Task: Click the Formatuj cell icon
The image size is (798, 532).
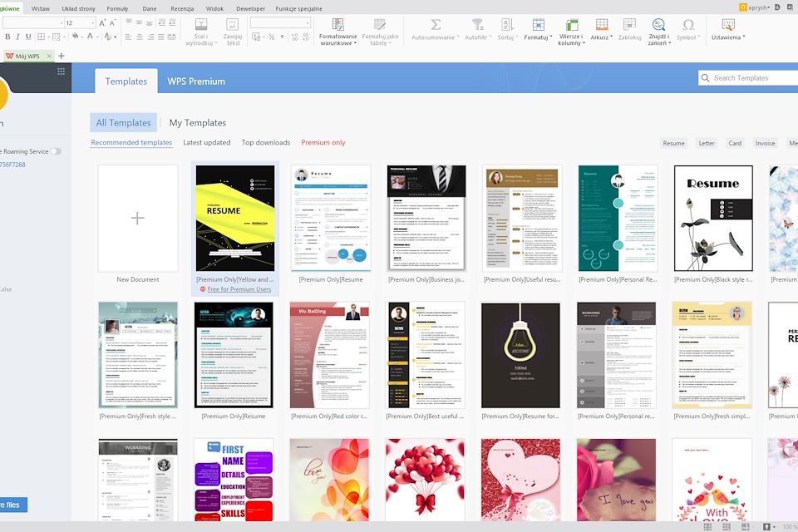Action: click(x=538, y=24)
